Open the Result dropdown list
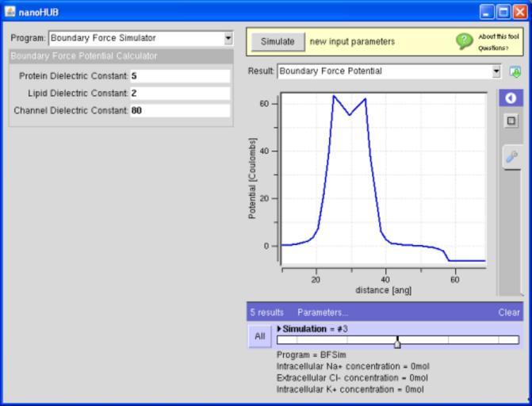532x406 pixels. tap(496, 71)
